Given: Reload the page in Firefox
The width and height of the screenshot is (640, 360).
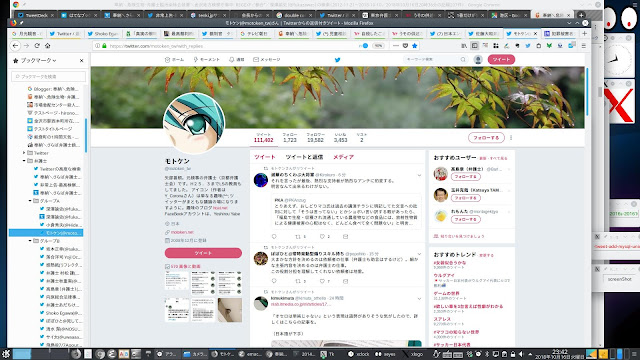Looking at the screenshot, I should [37, 46].
